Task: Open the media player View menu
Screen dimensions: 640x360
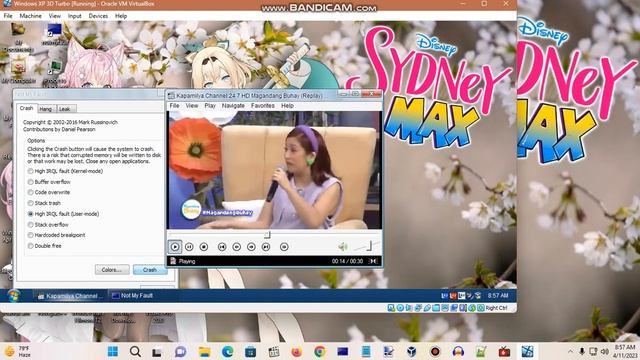Action: click(192, 106)
